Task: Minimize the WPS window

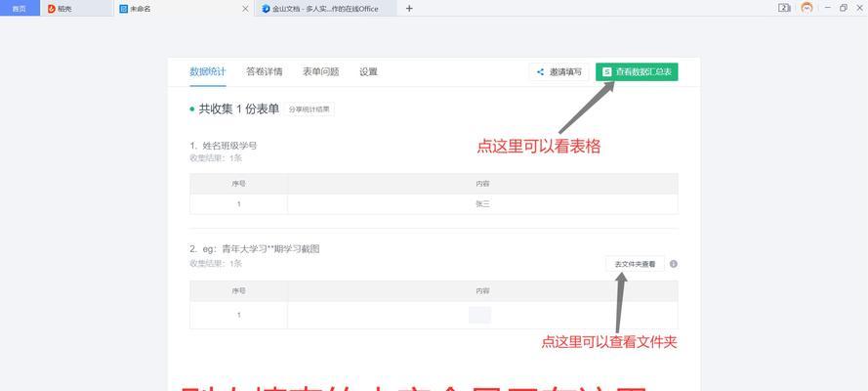Action: coord(828,8)
